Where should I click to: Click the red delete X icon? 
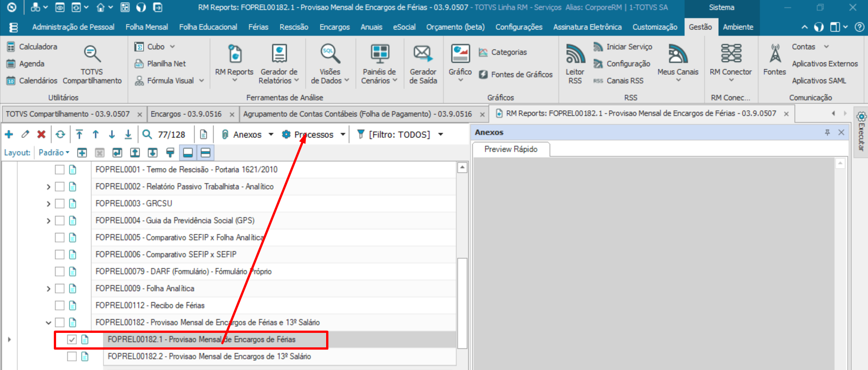[41, 135]
